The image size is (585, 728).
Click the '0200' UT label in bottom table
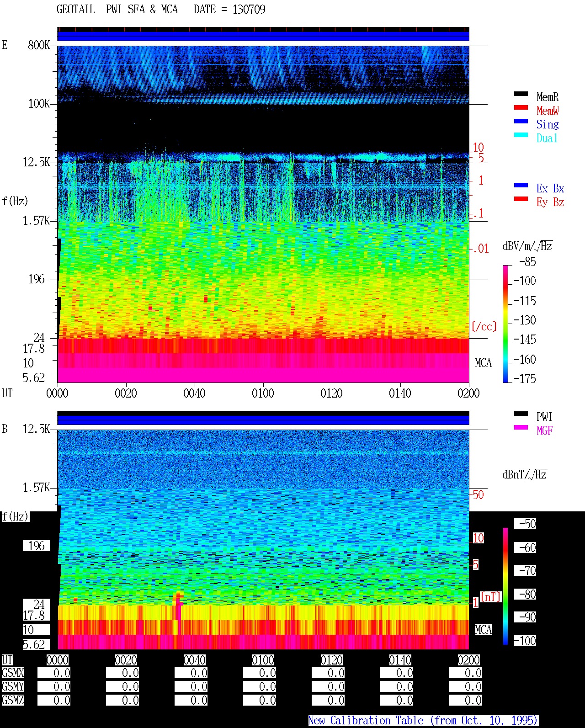point(468,660)
